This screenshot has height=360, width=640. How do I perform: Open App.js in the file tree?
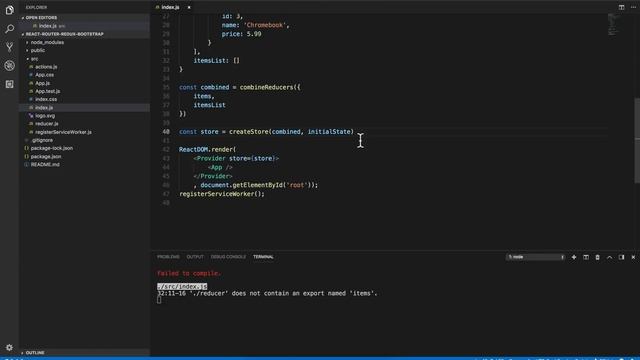coord(42,83)
